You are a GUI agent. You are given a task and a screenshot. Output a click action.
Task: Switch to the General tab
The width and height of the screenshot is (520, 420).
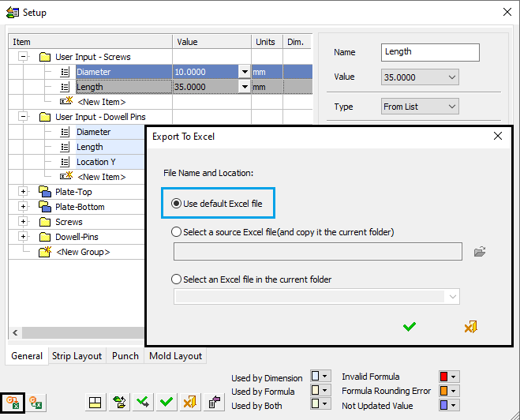pos(27,356)
